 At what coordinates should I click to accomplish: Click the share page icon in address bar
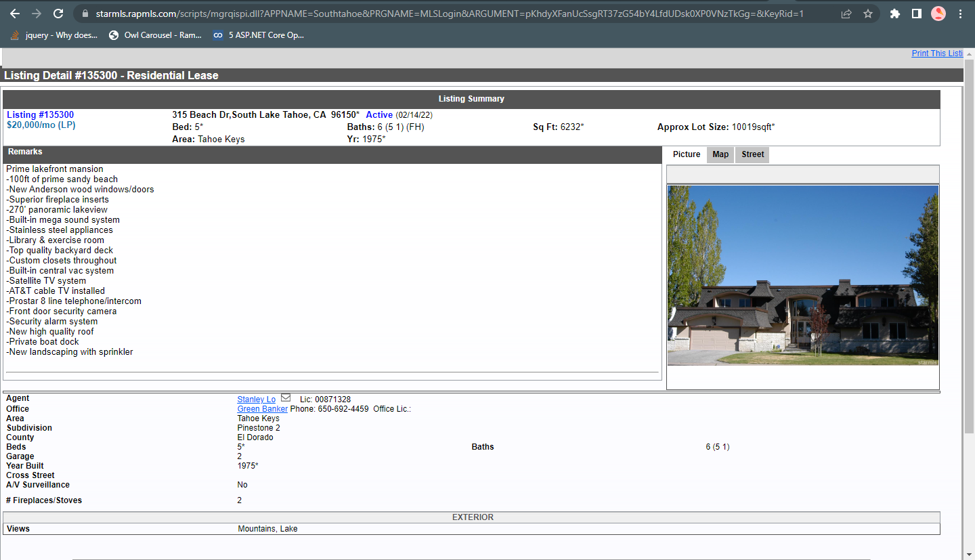[x=846, y=14]
